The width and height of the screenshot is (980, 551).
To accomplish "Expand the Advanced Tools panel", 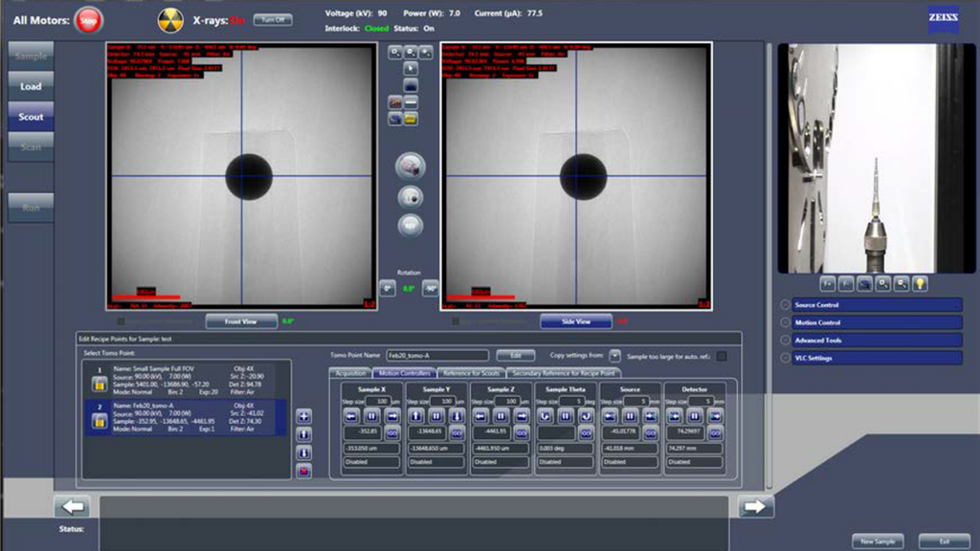I will pos(866,340).
